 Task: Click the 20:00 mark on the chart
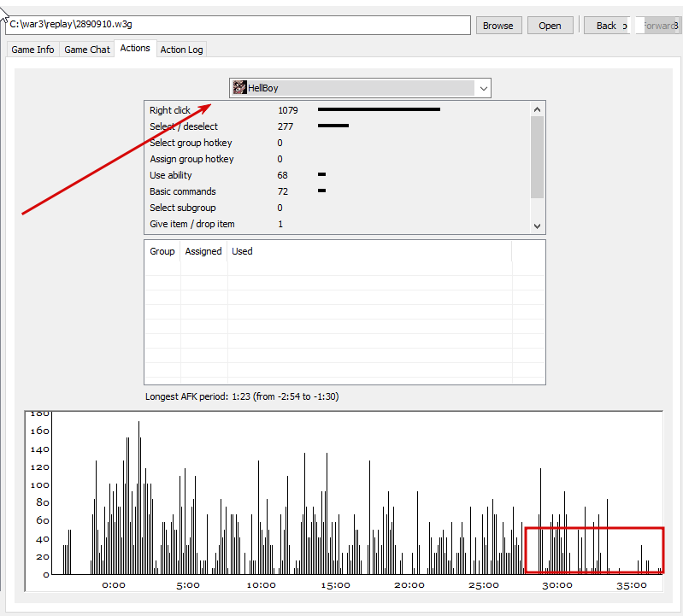(409, 585)
